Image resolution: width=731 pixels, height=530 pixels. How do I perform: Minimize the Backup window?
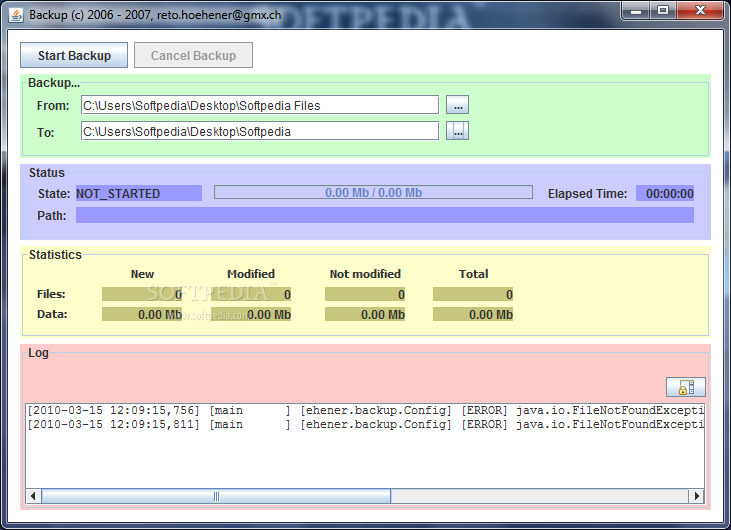[635, 10]
